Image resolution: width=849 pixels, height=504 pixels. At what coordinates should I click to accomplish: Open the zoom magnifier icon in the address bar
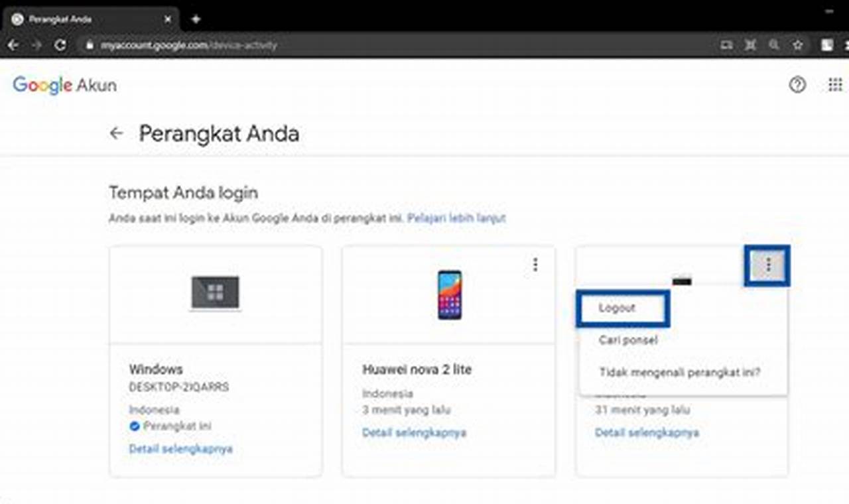click(774, 45)
